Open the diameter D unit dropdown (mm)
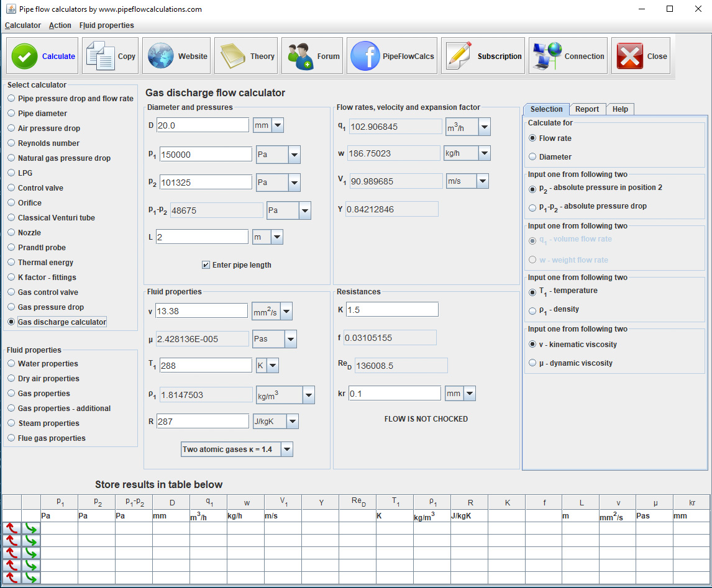 tap(278, 125)
